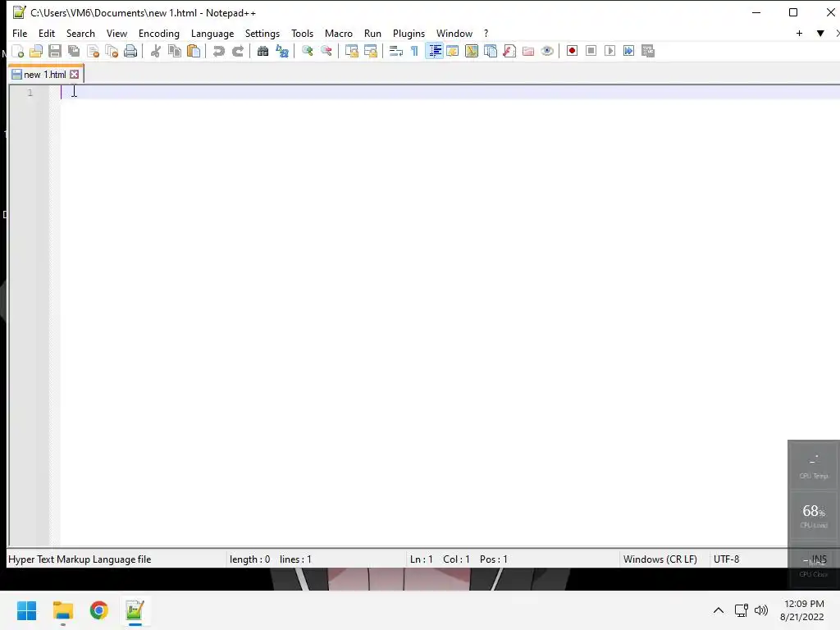
Task: Toggle synchronize vertical scrolling icon
Action: (351, 51)
